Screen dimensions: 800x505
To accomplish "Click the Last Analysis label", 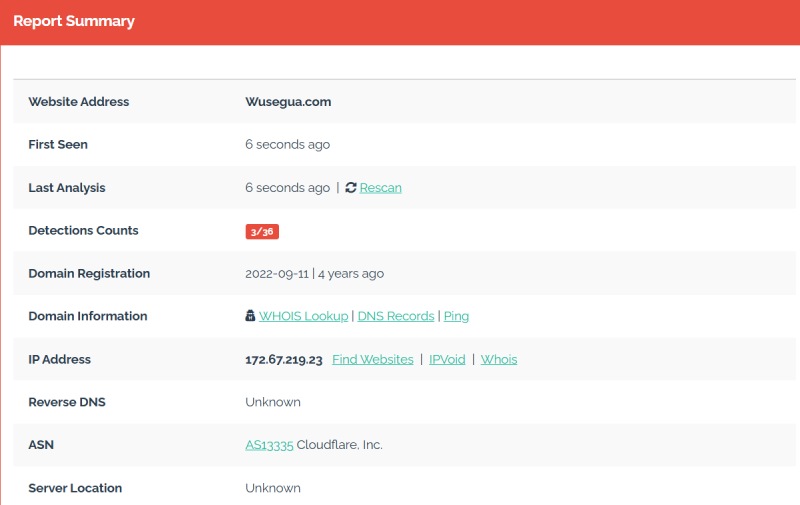I will click(x=67, y=188).
